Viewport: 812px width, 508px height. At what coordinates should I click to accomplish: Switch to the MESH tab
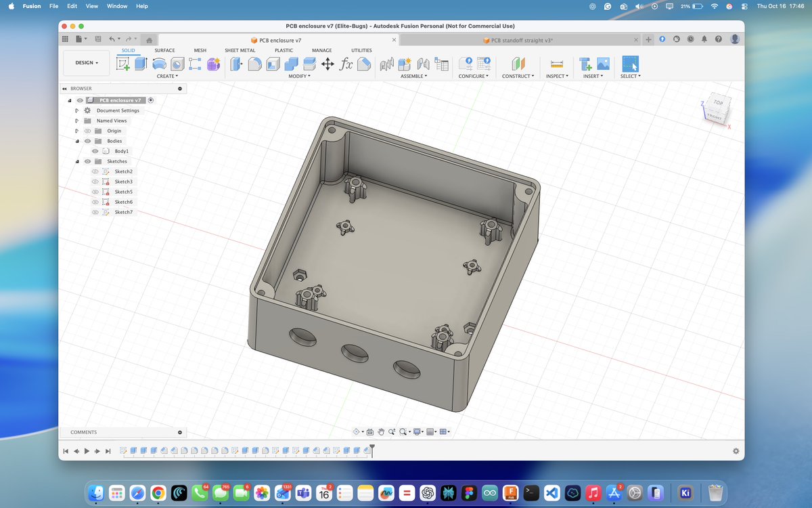(x=200, y=50)
